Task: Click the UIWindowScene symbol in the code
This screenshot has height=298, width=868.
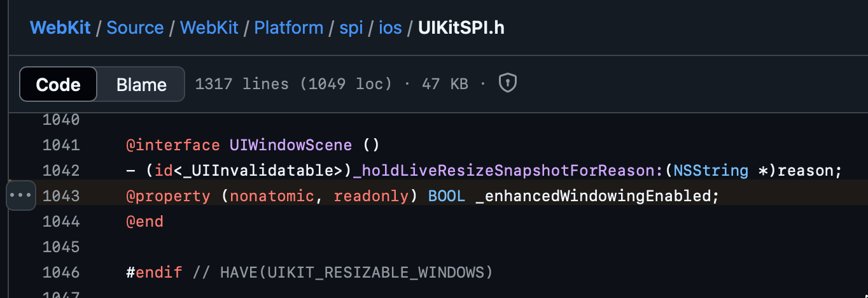Action: click(x=290, y=145)
